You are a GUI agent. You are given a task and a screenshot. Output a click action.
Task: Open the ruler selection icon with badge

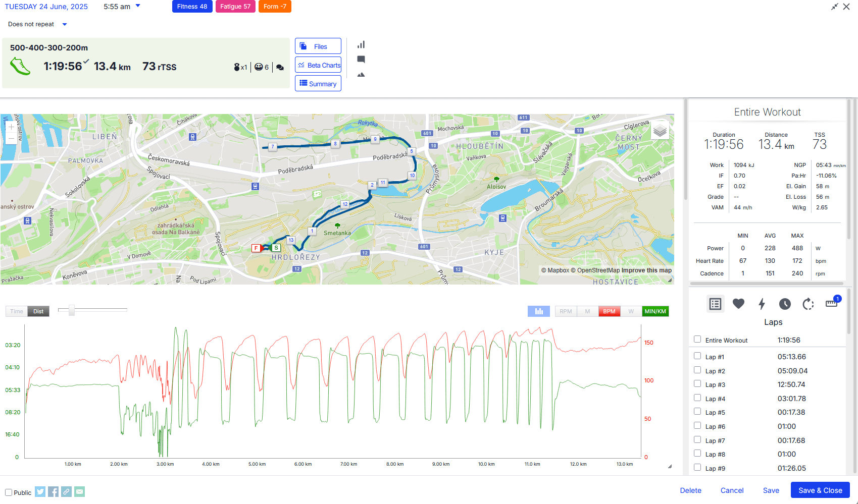[x=832, y=303]
